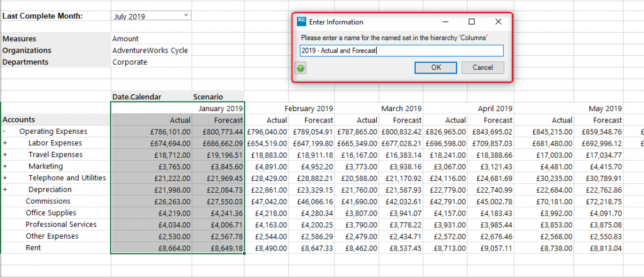Select the AdventureWorks Cycle organization cell
The height and width of the screenshot is (277, 644).
150,50
